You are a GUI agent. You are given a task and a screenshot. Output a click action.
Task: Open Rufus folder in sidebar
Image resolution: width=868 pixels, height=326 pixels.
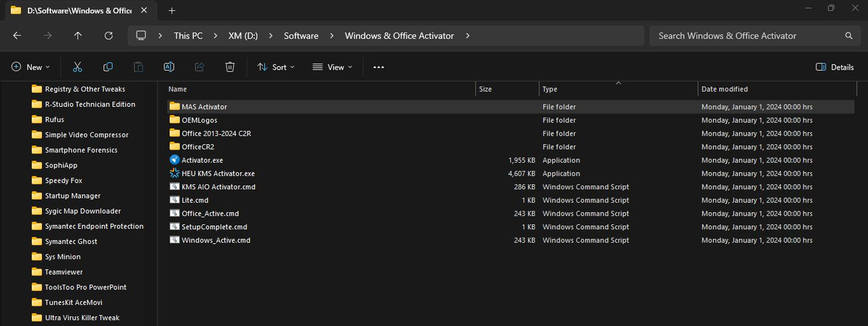click(48, 119)
